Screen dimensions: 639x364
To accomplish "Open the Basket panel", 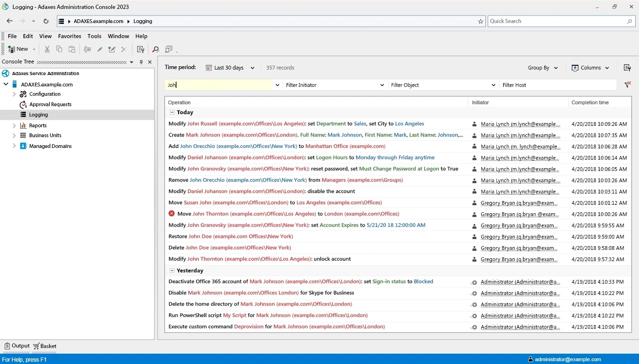I will click(x=45, y=346).
